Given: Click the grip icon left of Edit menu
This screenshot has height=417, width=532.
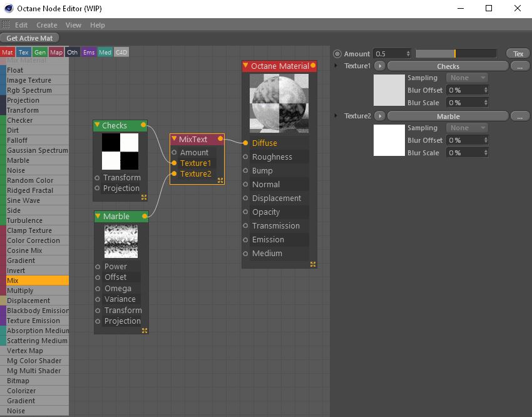Looking at the screenshot, I should [x=6, y=24].
